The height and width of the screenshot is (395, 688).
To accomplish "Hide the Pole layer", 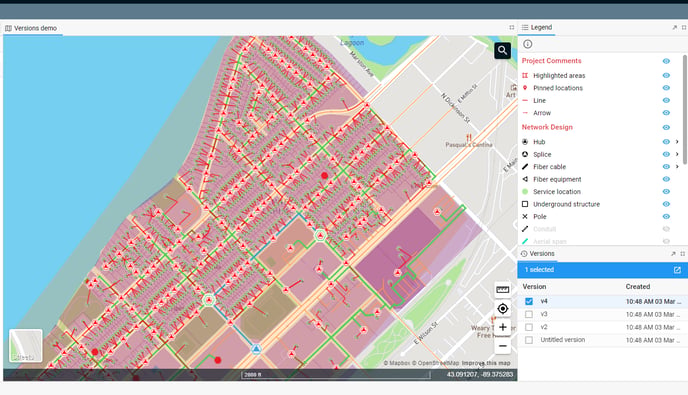I will [666, 216].
